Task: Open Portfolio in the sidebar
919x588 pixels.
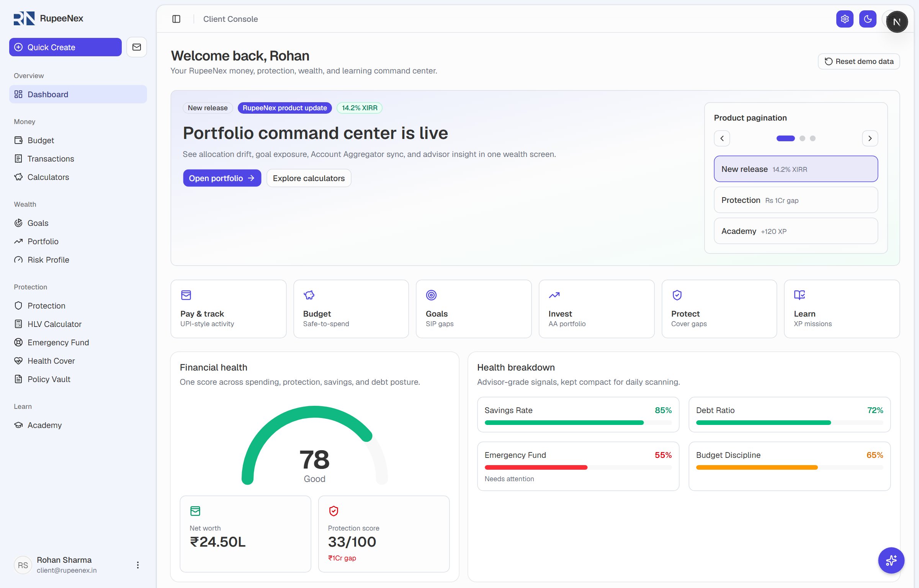Action: [x=78, y=241]
